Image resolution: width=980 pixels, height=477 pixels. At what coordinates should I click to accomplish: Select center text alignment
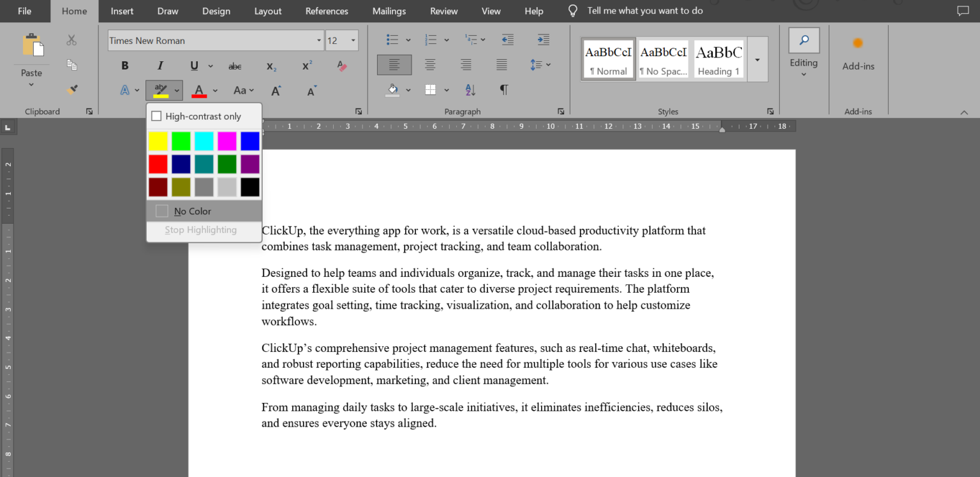point(430,64)
